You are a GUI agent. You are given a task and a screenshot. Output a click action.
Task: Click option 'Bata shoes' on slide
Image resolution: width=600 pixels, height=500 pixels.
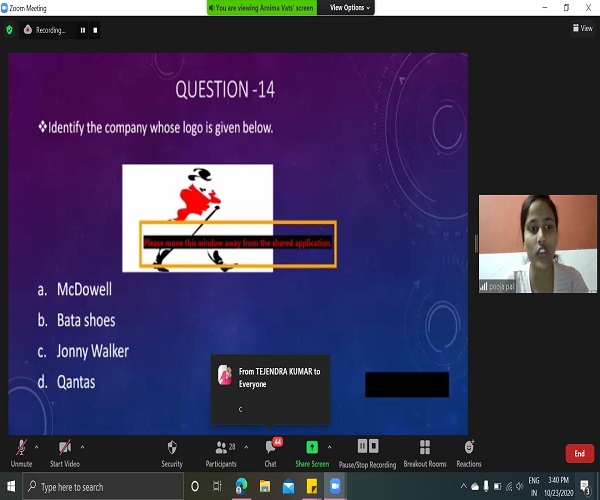(x=86, y=320)
